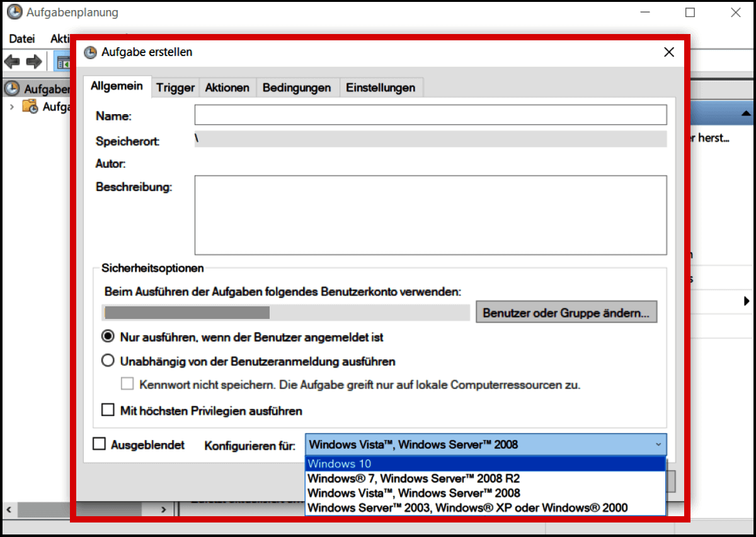The width and height of the screenshot is (756, 537).
Task: Open the Einstellungen tab
Action: [381, 88]
